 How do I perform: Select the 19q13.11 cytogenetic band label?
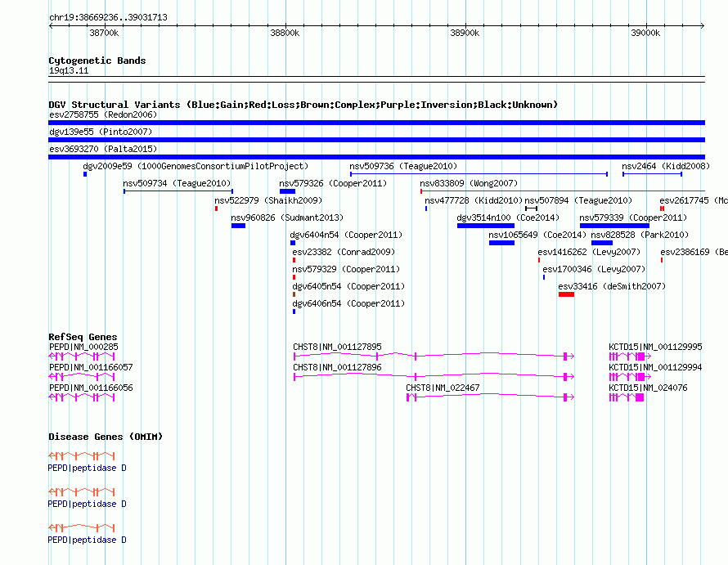pos(69,70)
